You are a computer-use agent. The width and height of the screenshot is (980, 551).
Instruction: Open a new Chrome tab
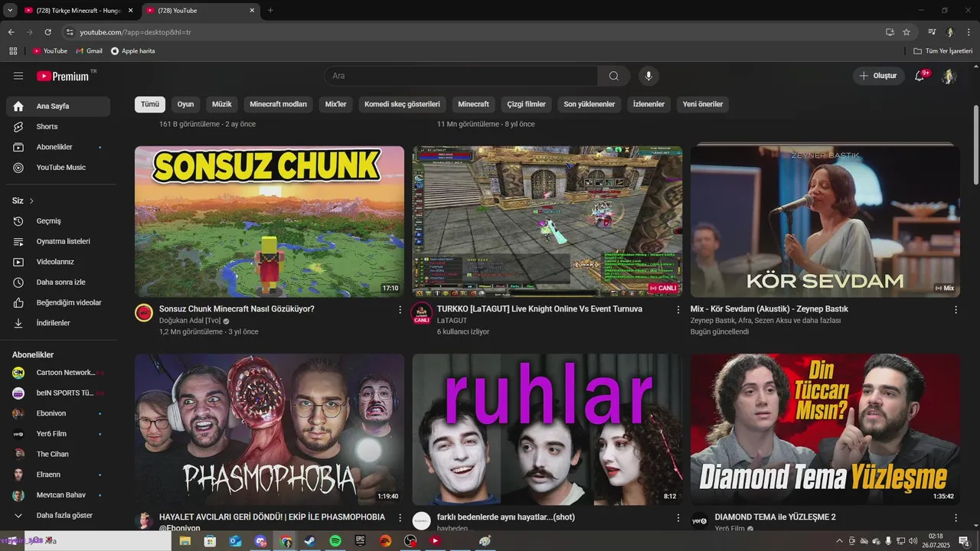[x=270, y=11]
